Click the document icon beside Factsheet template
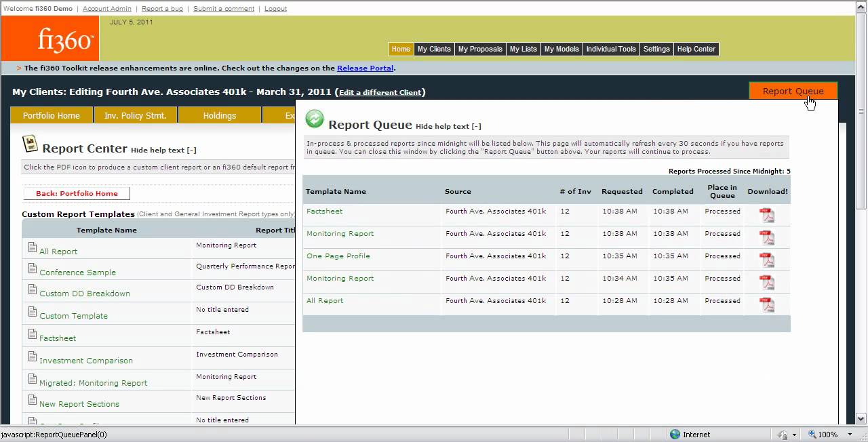The height and width of the screenshot is (442, 868). (x=32, y=334)
